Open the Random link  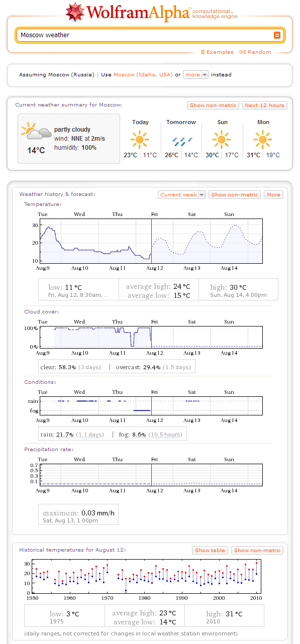point(255,52)
